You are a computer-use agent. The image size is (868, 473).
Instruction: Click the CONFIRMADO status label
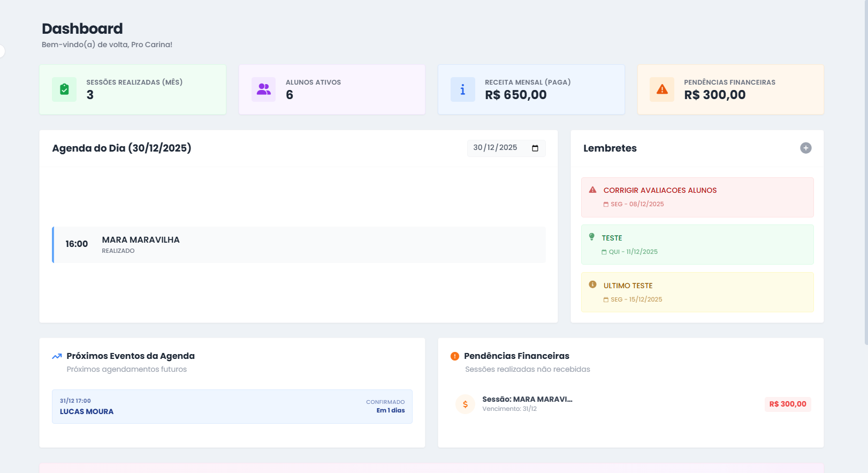tap(385, 402)
